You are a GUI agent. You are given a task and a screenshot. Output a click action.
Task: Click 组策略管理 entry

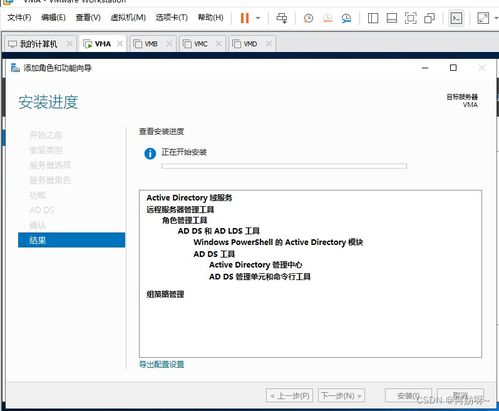click(165, 294)
